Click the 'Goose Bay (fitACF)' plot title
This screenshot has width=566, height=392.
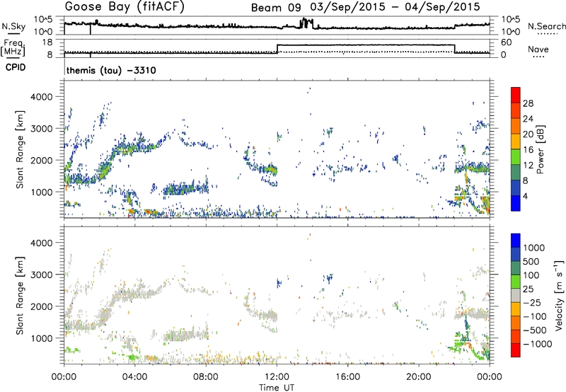coord(125,7)
